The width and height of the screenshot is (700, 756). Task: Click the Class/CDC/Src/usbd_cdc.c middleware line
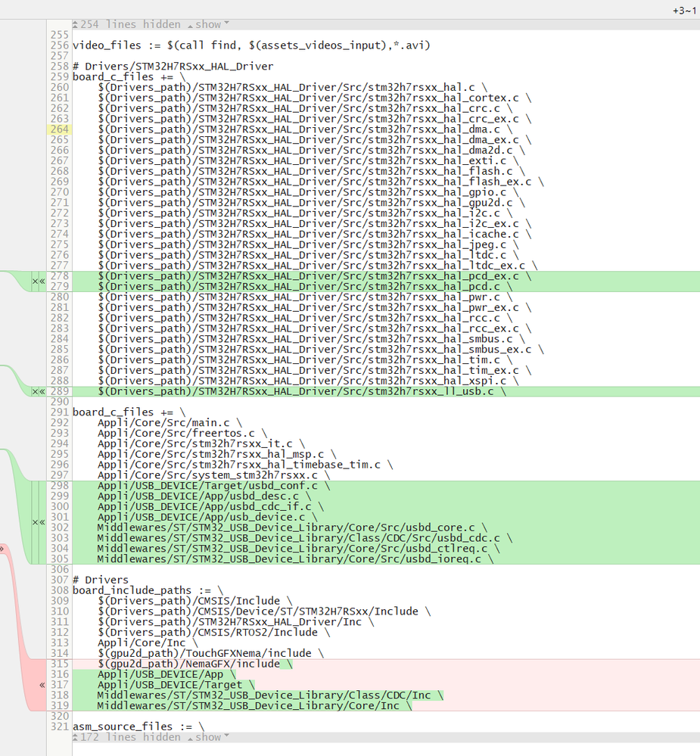pos(305,538)
